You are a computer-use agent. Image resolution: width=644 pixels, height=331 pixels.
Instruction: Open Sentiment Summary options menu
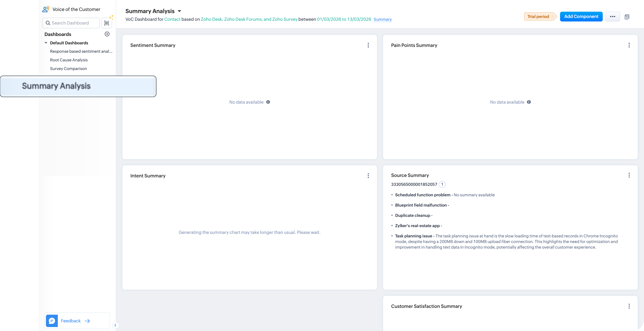click(x=368, y=45)
